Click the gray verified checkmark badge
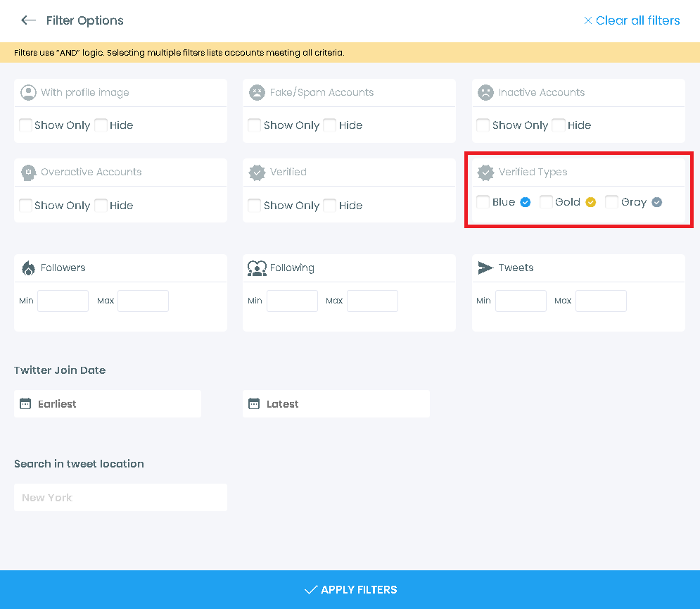 coord(656,202)
